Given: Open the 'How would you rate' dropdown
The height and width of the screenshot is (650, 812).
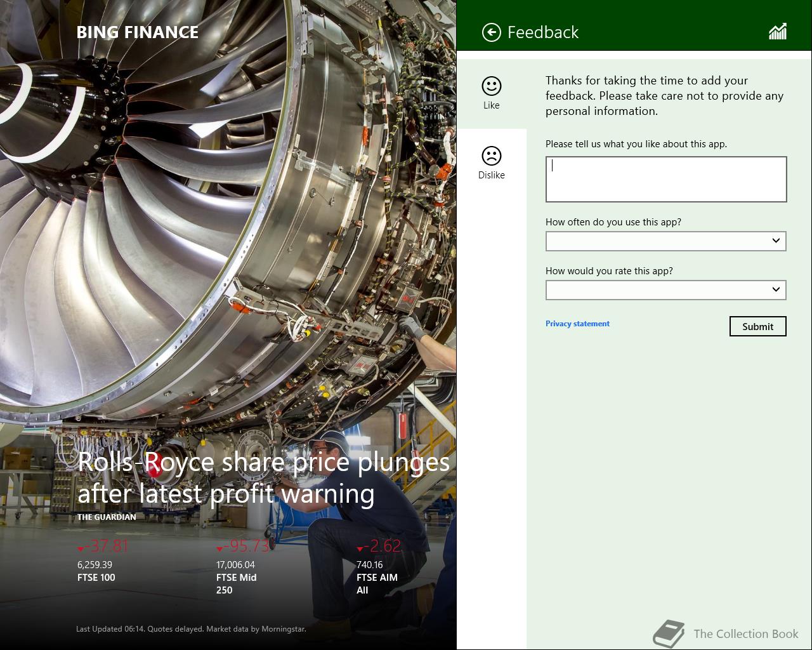Looking at the screenshot, I should [x=666, y=290].
